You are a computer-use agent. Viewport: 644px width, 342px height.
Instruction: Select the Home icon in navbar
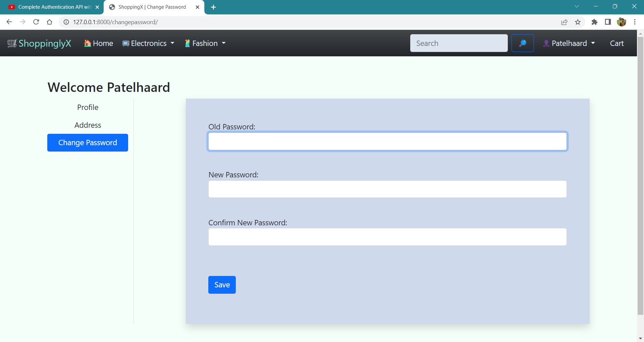coord(88,43)
